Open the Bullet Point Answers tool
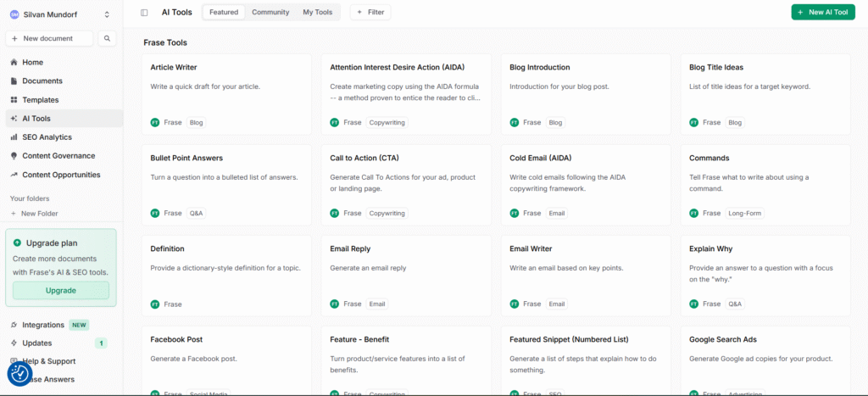This screenshot has width=868, height=396. pyautogui.click(x=226, y=185)
